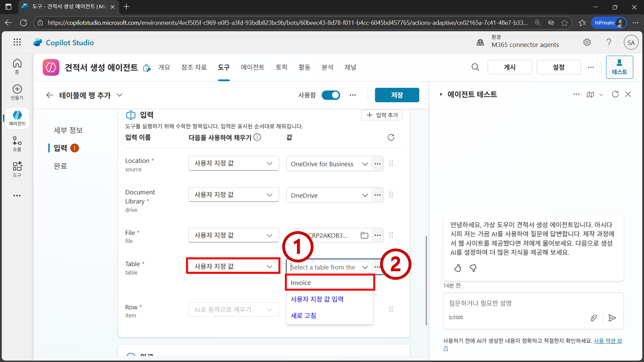The height and width of the screenshot is (362, 644).
Task: Expand the 테이블에 행 추가 title chevron
Action: pos(120,95)
